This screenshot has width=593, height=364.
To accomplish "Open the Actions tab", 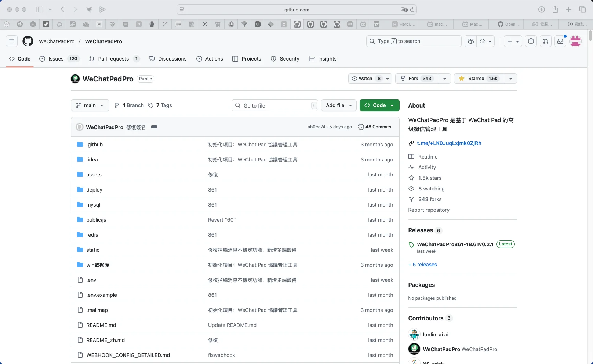I will click(210, 59).
